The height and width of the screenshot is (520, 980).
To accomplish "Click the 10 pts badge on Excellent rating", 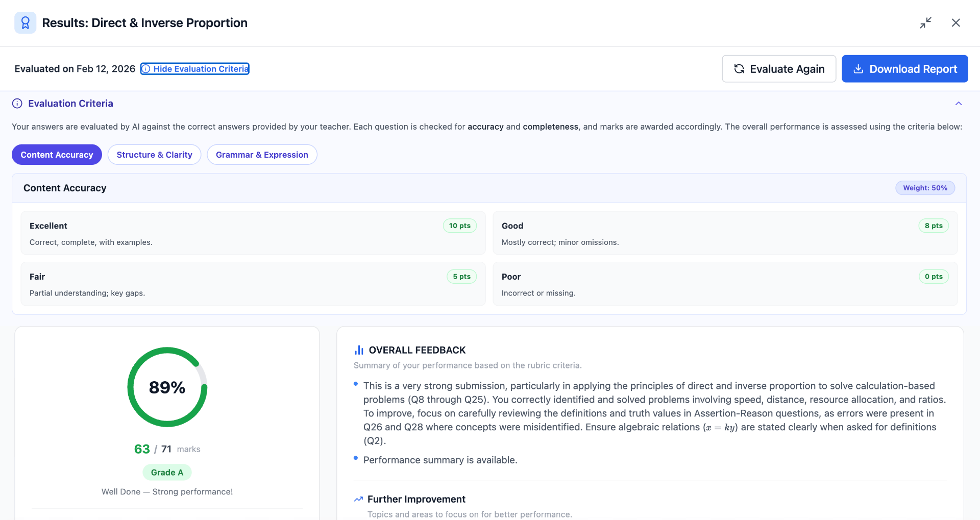I will 459,225.
